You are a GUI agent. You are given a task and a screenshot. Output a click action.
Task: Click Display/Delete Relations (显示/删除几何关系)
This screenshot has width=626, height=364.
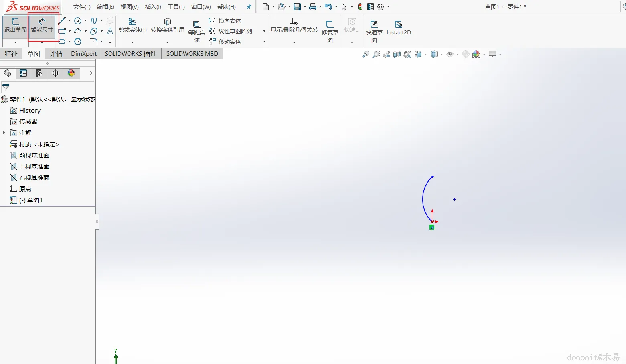click(x=294, y=26)
